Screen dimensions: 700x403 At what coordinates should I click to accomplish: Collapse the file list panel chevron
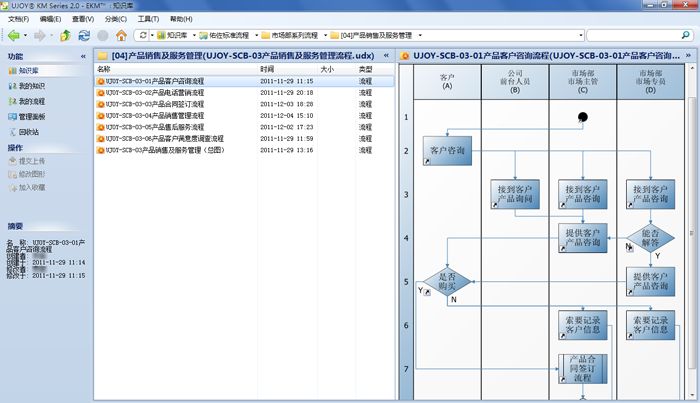click(x=386, y=55)
